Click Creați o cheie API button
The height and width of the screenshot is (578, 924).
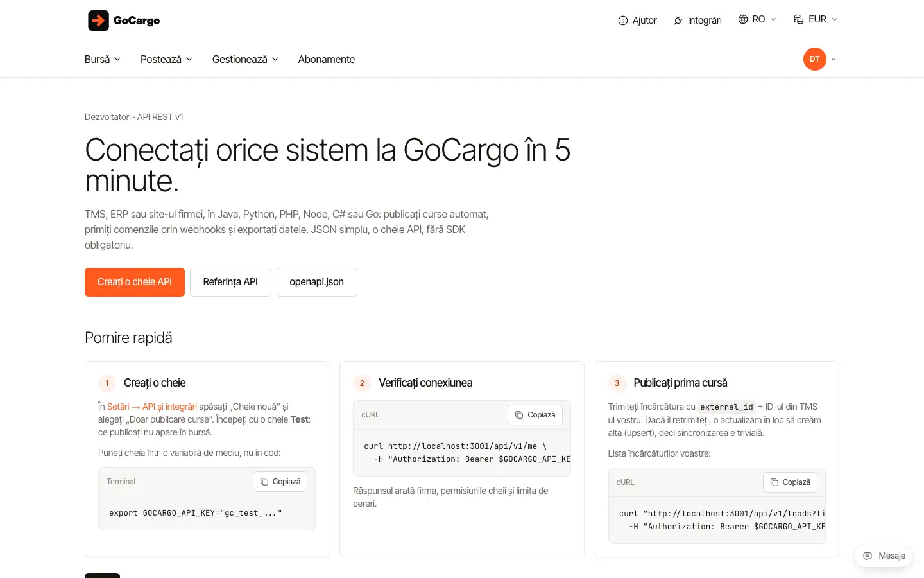coord(135,282)
